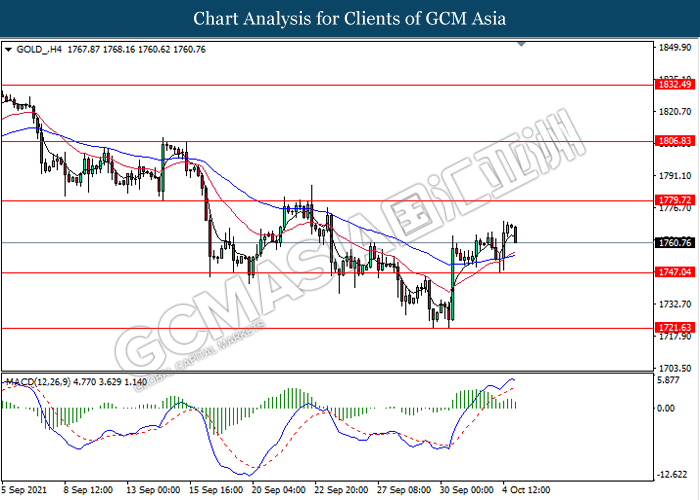Select the GOLD_,H4 symbol label
Screen dimensions: 700x500
click(39, 48)
